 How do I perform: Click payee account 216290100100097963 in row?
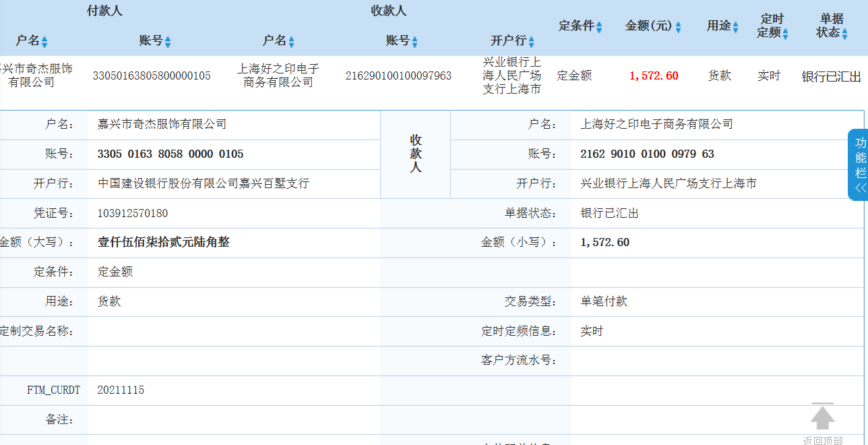pos(398,76)
